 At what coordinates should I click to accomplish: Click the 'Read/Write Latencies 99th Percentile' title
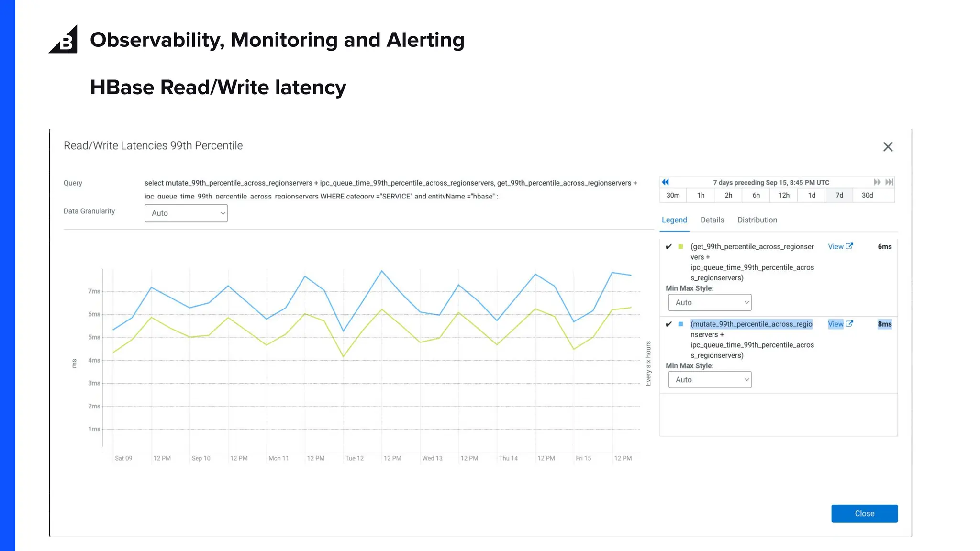point(153,146)
